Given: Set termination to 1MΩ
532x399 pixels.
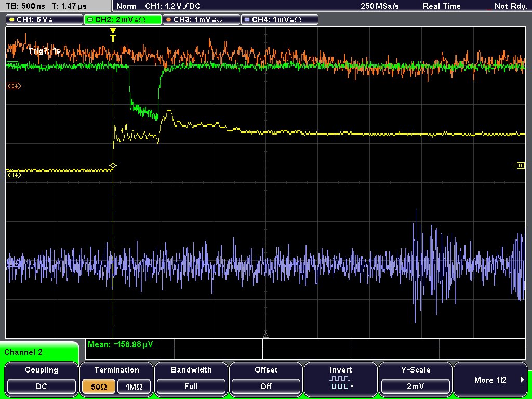Looking at the screenshot, I should tap(134, 387).
